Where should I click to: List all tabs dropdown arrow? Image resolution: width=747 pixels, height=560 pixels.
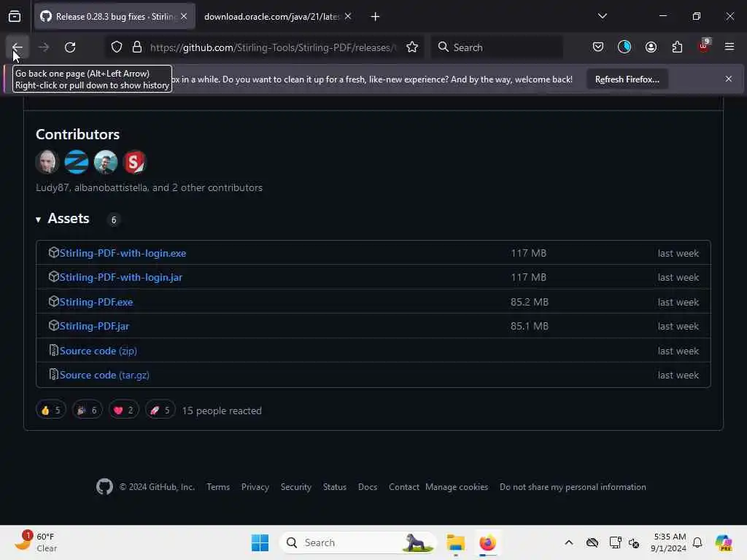coord(602,16)
